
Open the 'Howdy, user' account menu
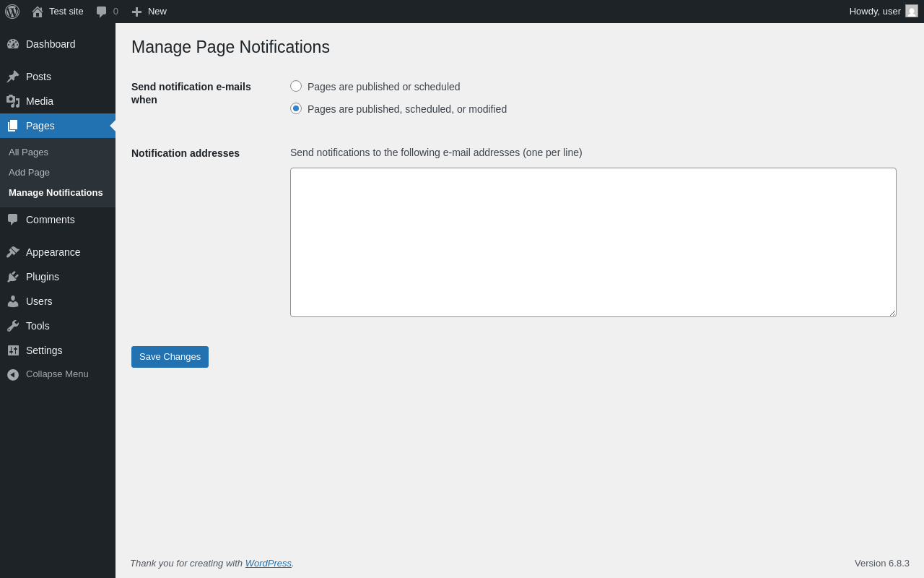pos(875,12)
